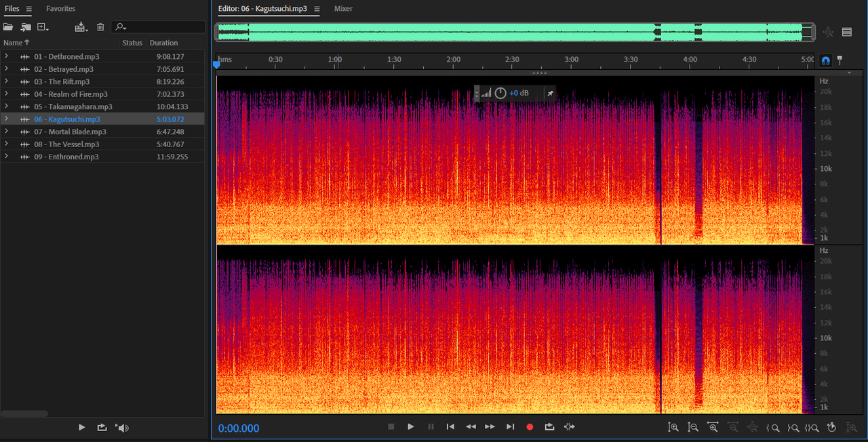Click the Open File folder icon

point(8,27)
